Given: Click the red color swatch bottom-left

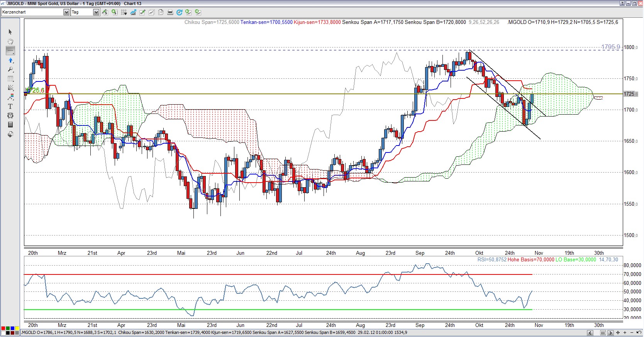Looking at the screenshot, I should pyautogui.click(x=3, y=329).
